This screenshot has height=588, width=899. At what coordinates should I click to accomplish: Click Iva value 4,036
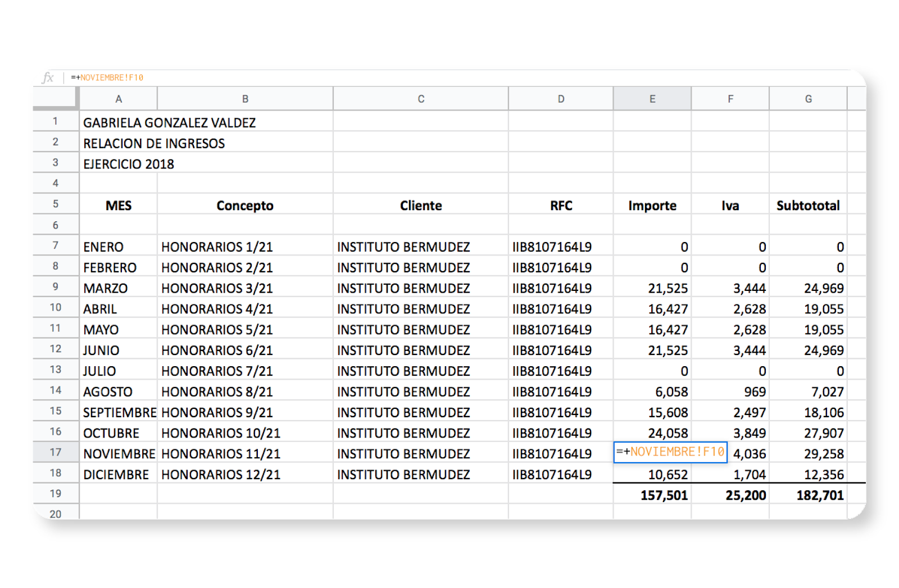(x=748, y=454)
